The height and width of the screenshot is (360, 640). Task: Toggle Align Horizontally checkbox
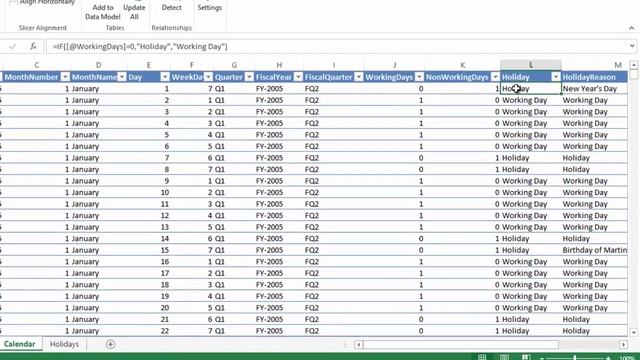coord(13,2)
